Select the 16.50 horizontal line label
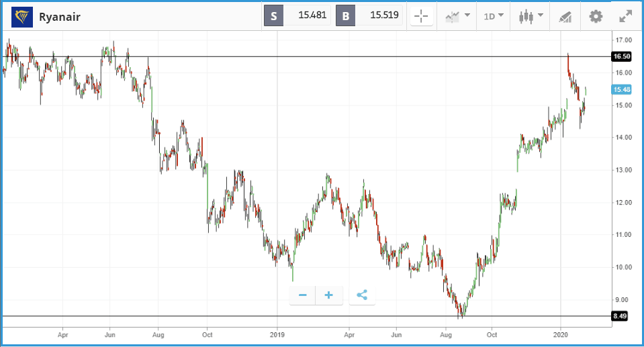Viewport: 644px width, 347px height. pos(621,56)
